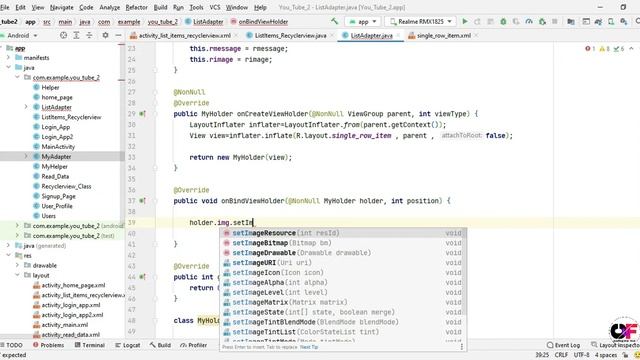Viewport: 640px width, 360px height.
Task: Select Recyclerview_Class in project tree
Action: [66, 186]
